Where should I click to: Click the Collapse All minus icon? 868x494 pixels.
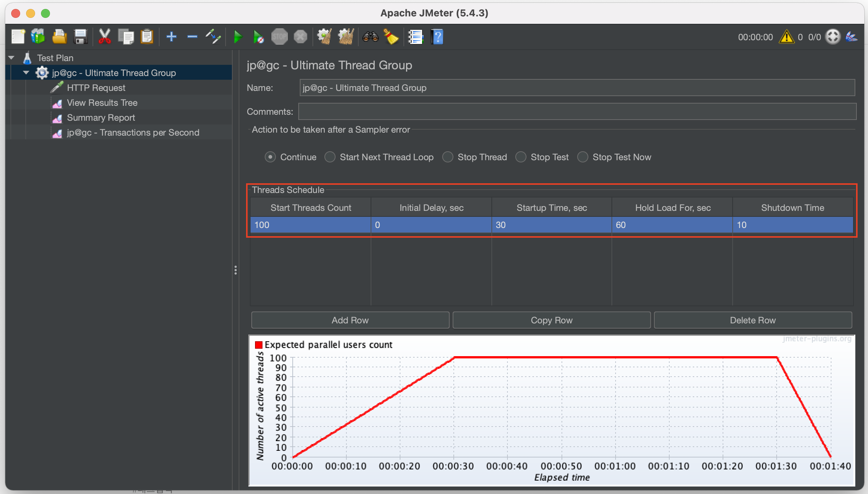click(192, 37)
